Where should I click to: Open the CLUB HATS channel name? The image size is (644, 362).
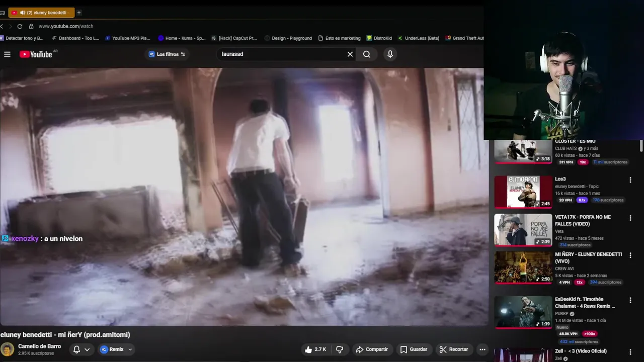pos(566,149)
